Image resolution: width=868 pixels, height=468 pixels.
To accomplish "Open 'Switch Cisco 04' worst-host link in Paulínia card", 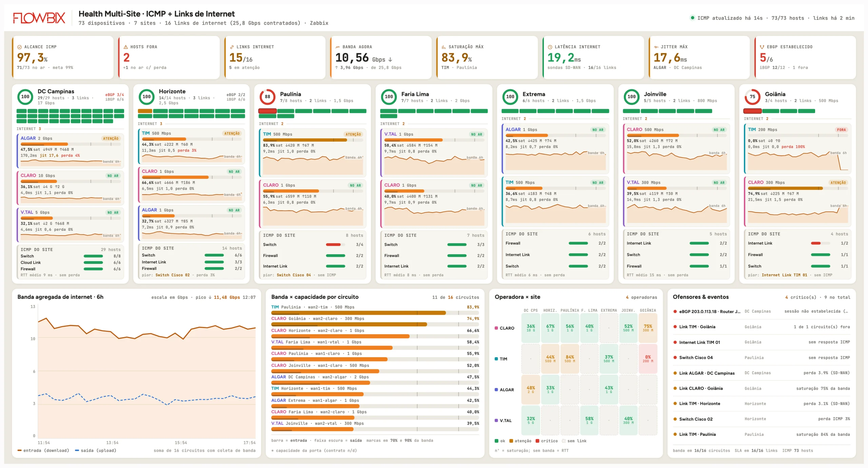I will coord(294,275).
